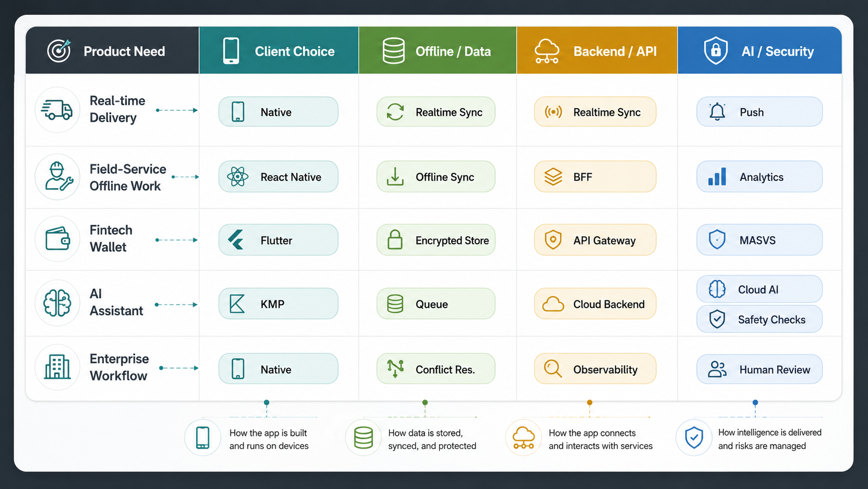Click the legend shield check icon at bottom
Screen dimensions: 868x489
[x=694, y=438]
